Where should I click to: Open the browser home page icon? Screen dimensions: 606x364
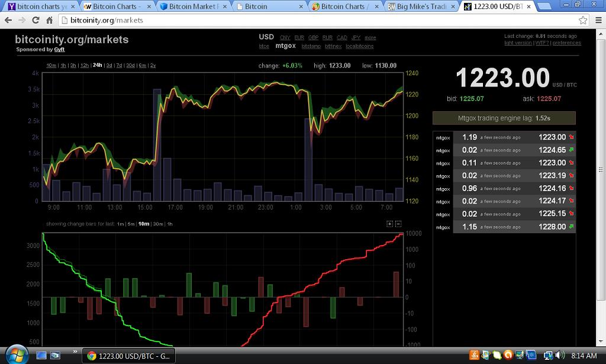coord(50,20)
